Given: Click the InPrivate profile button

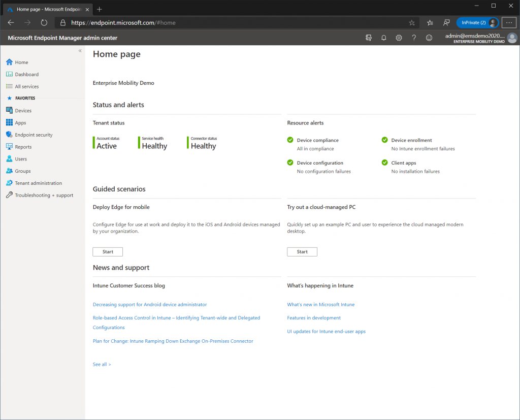Looking at the screenshot, I should [477, 22].
